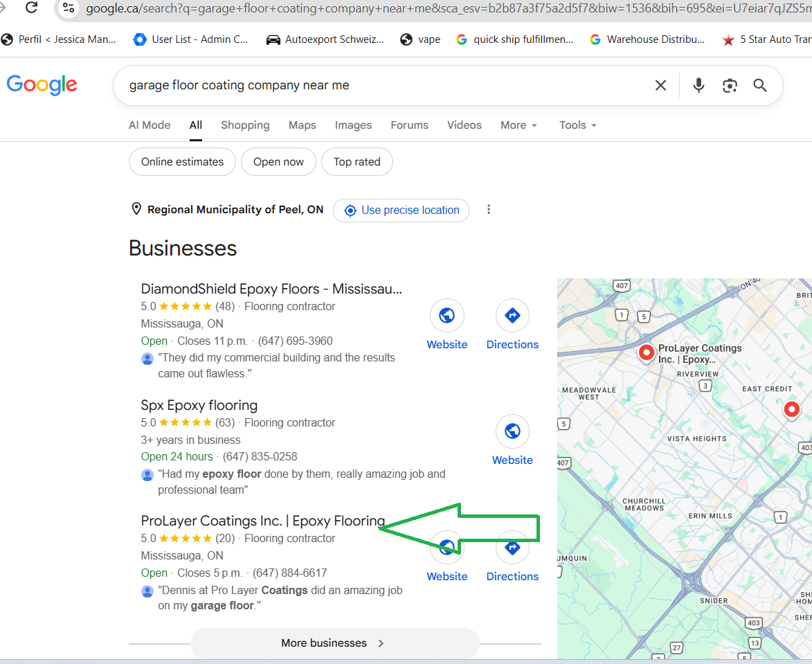Screen dimensions: 812x664
Task: Open the quick ship fulfillment bookmark
Action: [x=515, y=39]
